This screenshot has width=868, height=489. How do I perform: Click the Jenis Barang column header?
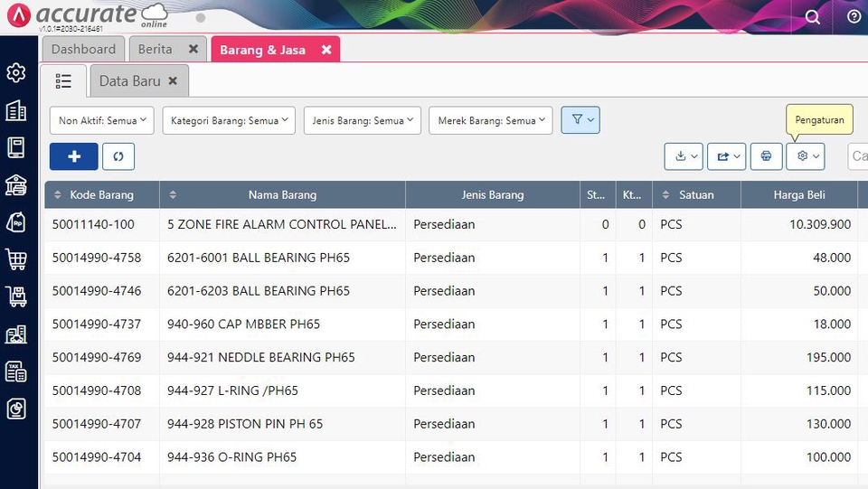[493, 194]
